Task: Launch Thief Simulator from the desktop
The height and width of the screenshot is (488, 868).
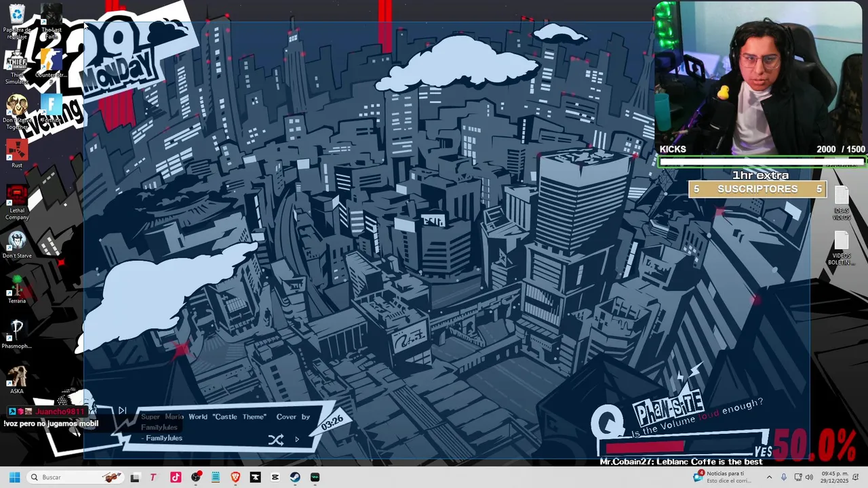Action: click(16, 66)
